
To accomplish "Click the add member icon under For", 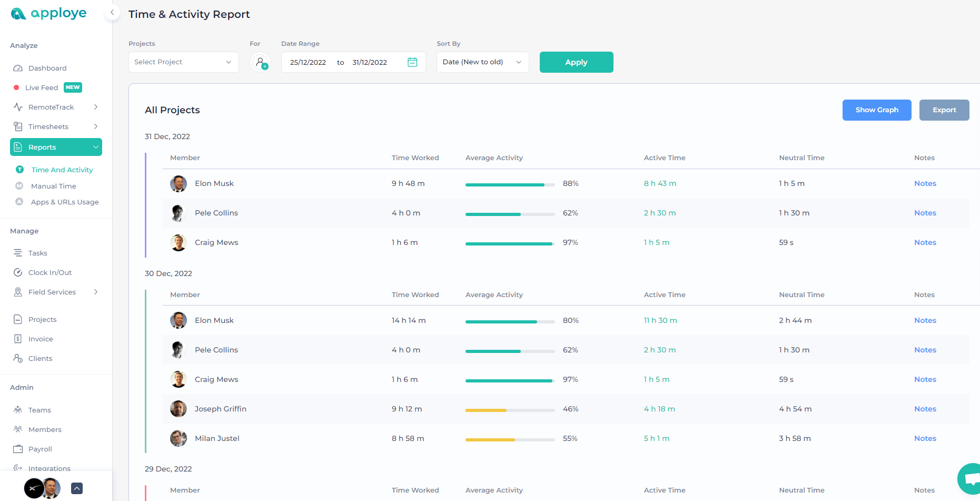I will (x=260, y=62).
